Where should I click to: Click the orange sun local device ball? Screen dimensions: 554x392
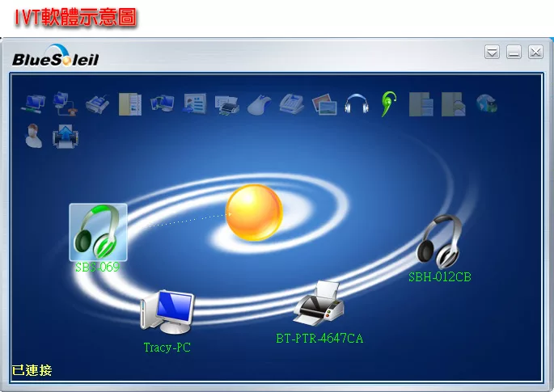tap(254, 213)
